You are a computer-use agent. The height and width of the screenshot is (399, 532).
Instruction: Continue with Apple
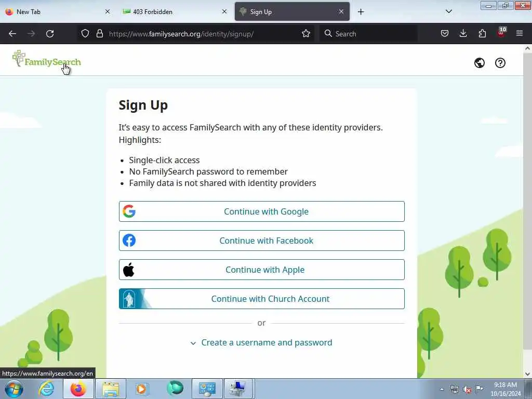[262, 270]
